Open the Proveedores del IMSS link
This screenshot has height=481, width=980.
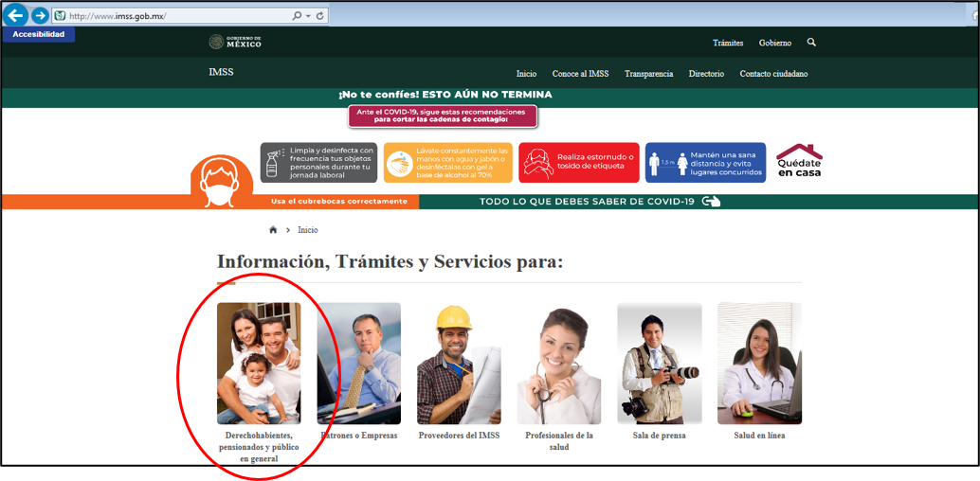click(x=459, y=436)
